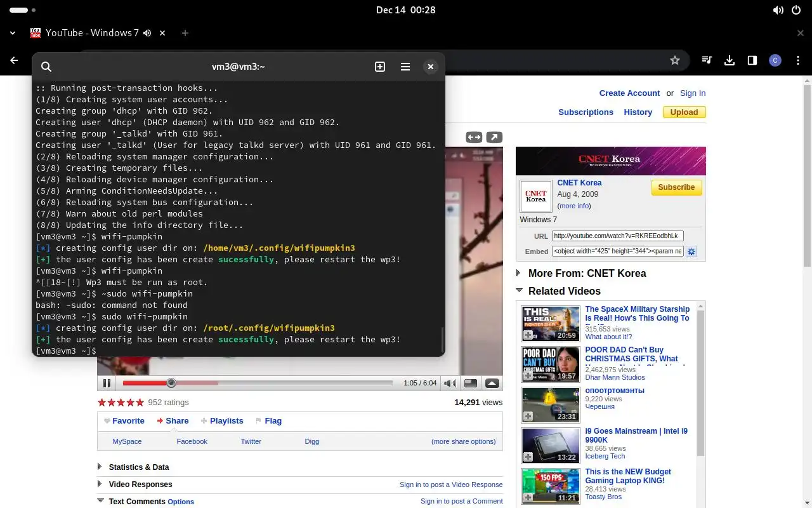This screenshot has height=508, width=812.
Task: Open Text Comments Options link
Action: [181, 502]
